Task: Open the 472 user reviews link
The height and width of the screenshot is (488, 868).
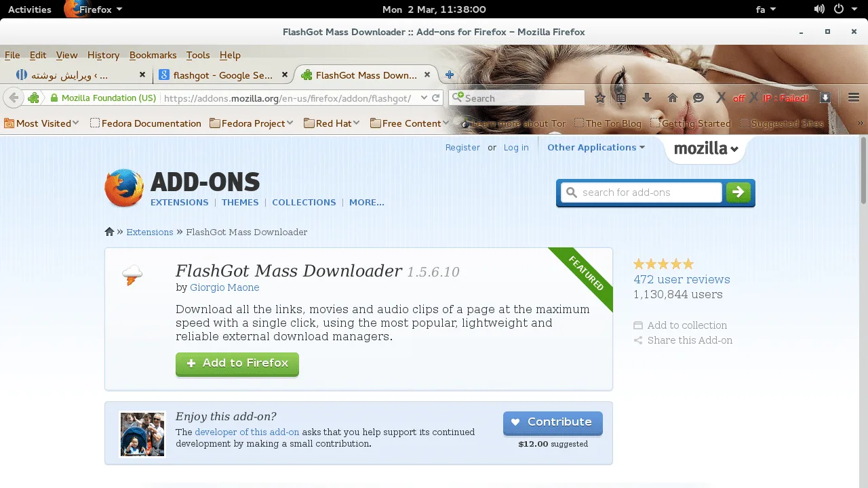Action: click(682, 279)
